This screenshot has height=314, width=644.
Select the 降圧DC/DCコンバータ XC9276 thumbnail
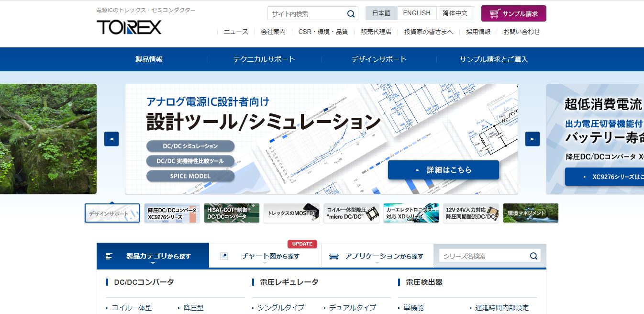point(172,213)
